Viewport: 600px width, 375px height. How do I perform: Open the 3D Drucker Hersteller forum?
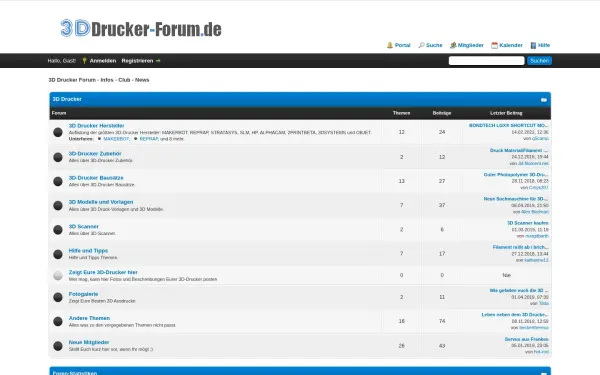[x=96, y=126]
